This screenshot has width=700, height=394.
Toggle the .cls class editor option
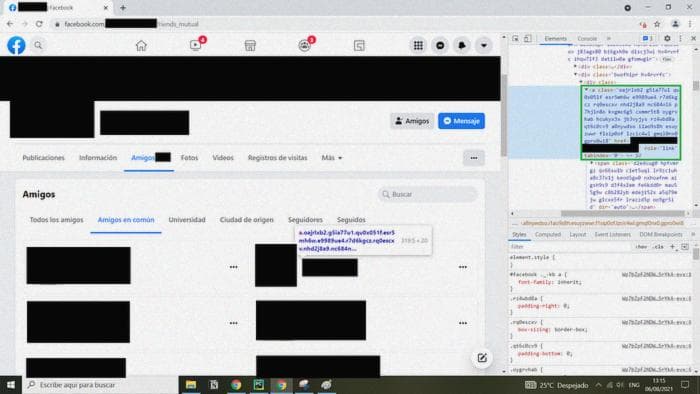[658, 247]
